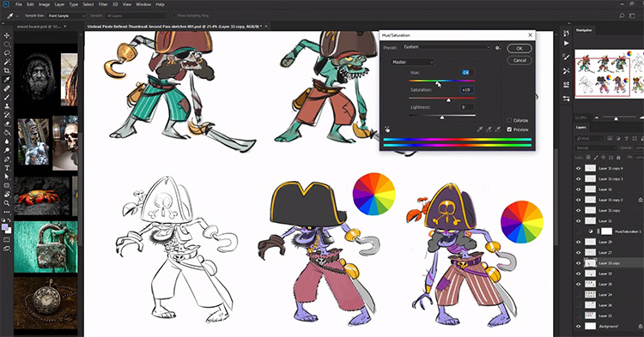Select the Magic Wand tool
This screenshot has width=644, height=337.
7,62
